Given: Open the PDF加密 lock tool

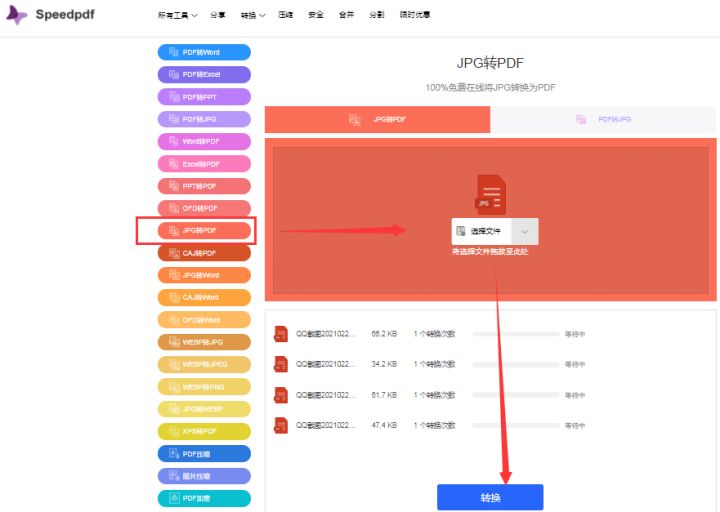Looking at the screenshot, I should coord(204,498).
